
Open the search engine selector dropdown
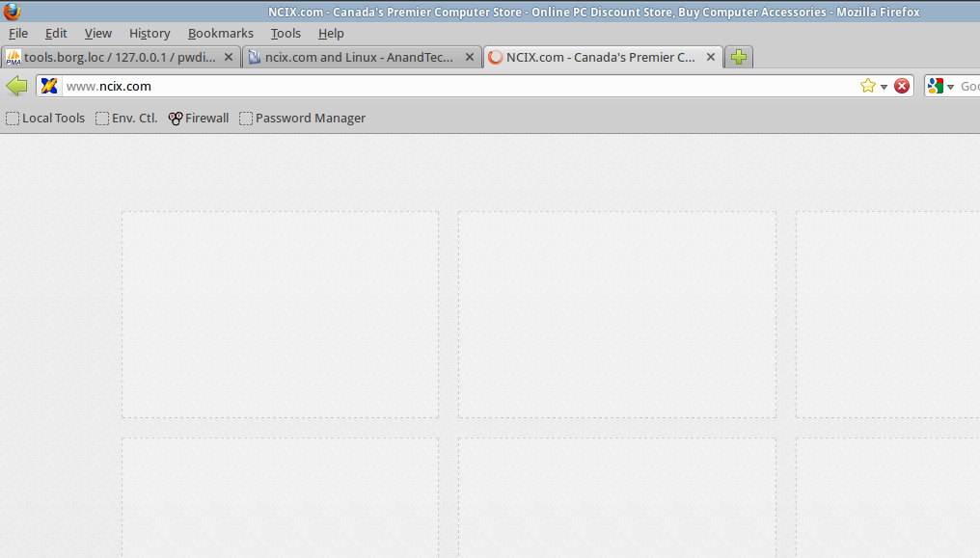coord(950,87)
